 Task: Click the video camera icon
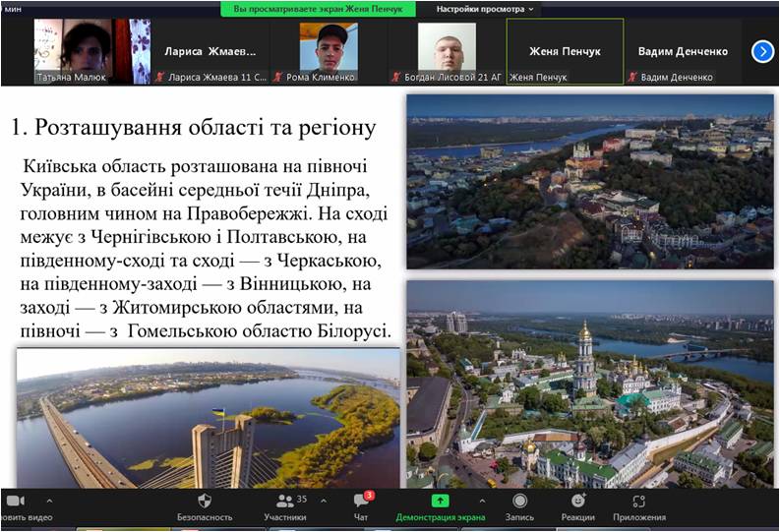(16, 501)
